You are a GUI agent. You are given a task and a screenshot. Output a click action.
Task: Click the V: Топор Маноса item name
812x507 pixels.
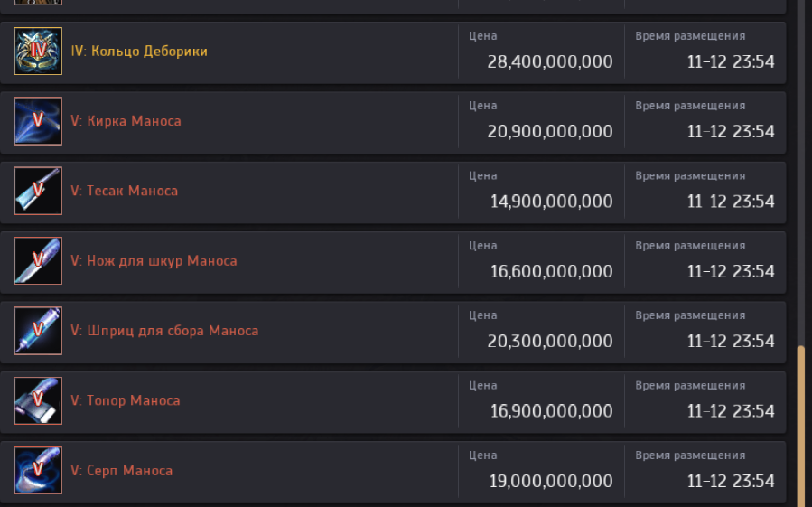(125, 400)
